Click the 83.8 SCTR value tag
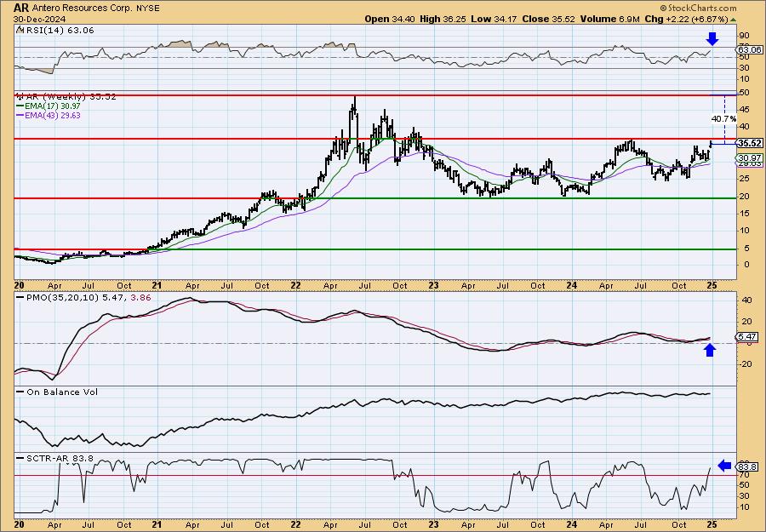Screen dimensions: 766x532 coord(748,466)
